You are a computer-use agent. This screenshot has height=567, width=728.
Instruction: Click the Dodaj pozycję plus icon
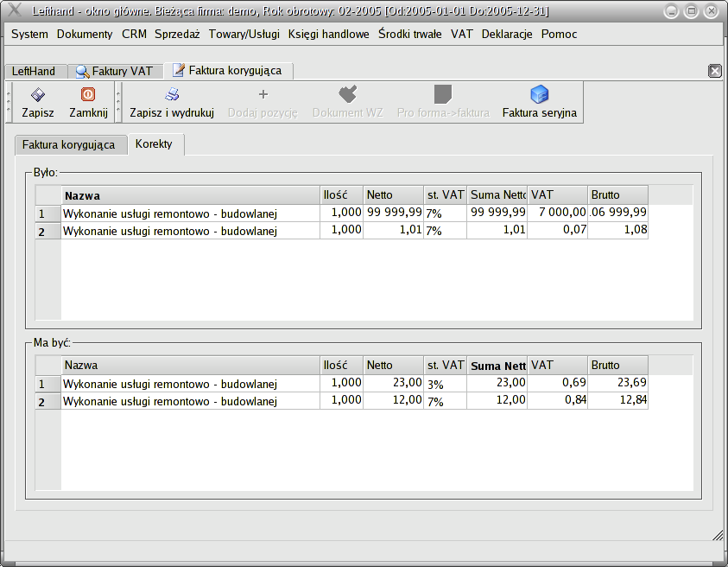point(263,94)
